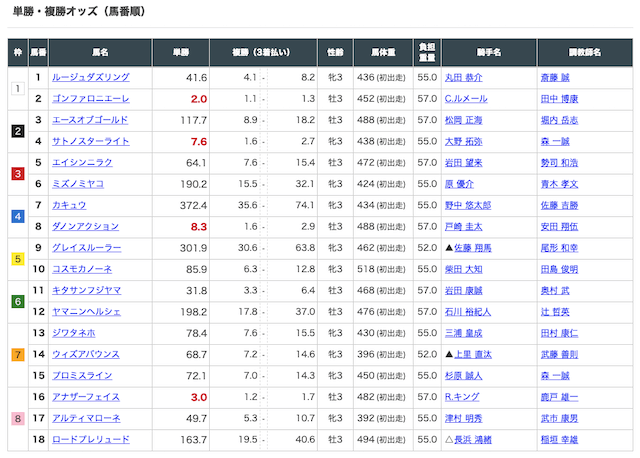
Task: Click the blue frame number 4 badge
Action: click(17, 216)
